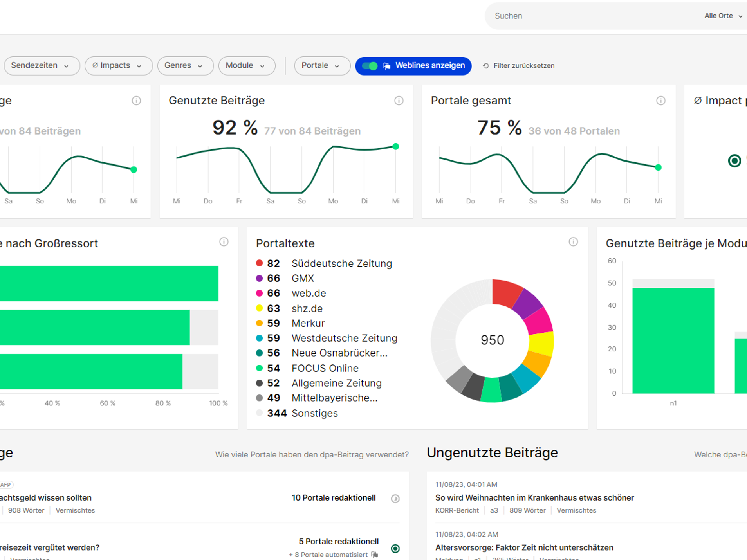Screen dimensions: 747x560
Task: Click Filter zurücksetzen link
Action: click(x=524, y=66)
